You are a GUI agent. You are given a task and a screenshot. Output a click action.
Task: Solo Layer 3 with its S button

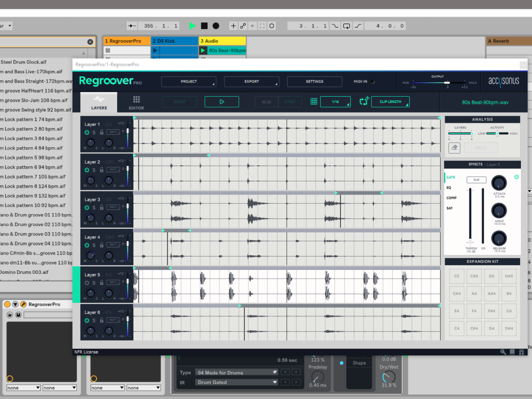click(94, 207)
